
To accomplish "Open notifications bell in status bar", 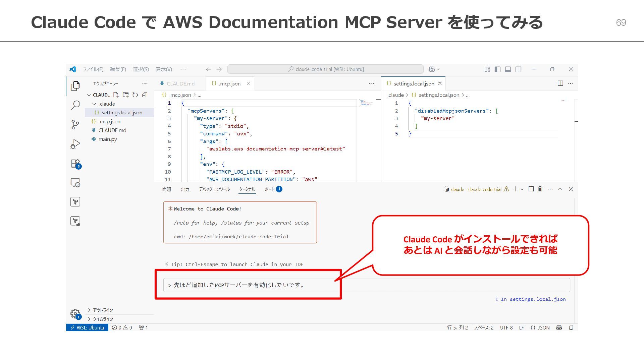I will click(571, 327).
